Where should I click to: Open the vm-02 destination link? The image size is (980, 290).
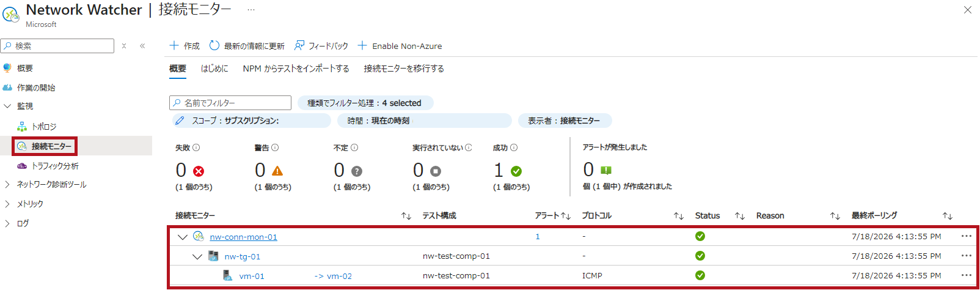pos(340,276)
